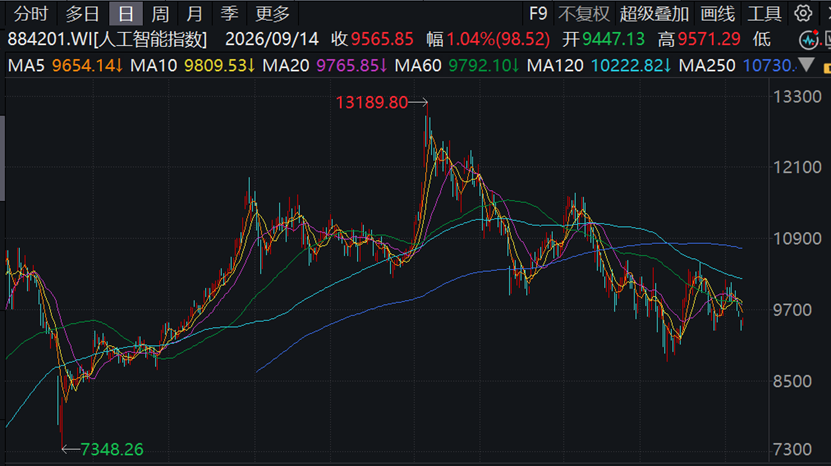Open the 不复权 adjustment dropdown

584,14
